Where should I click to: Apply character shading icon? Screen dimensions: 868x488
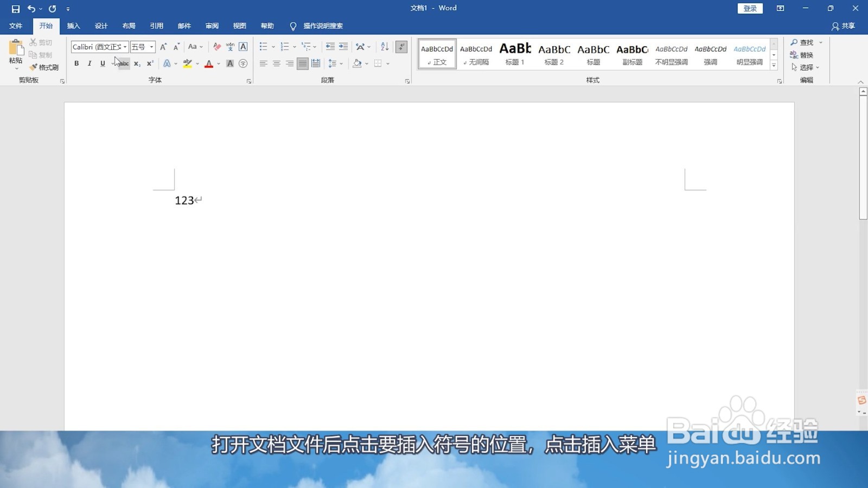tap(230, 63)
